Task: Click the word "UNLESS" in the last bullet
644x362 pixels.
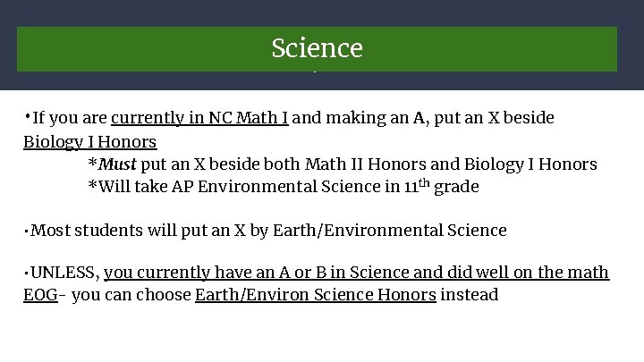Action: [x=63, y=272]
